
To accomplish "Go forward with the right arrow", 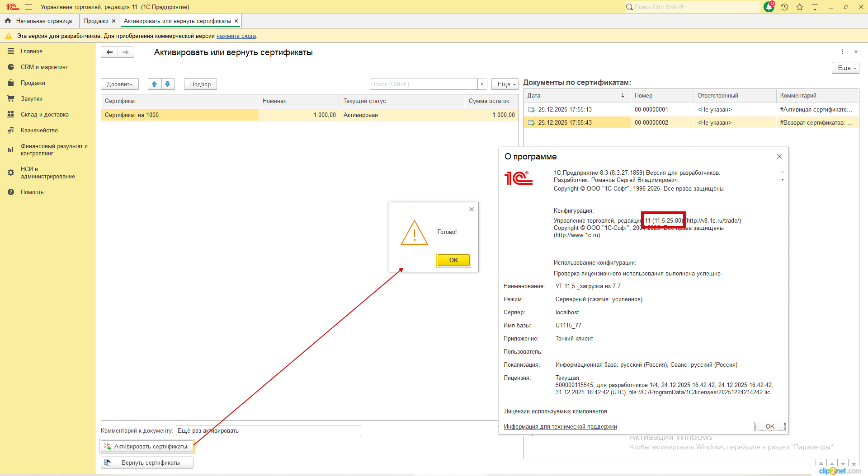I will 126,52.
